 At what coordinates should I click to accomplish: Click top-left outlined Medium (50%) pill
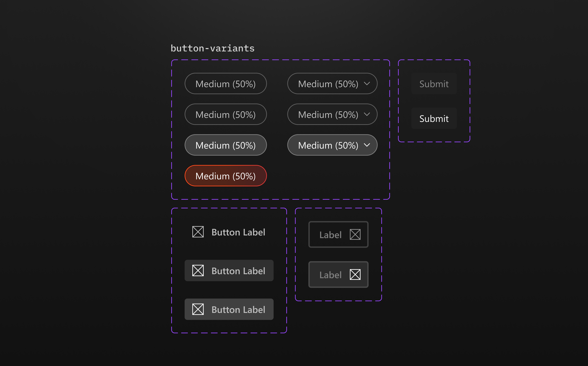[x=225, y=84]
